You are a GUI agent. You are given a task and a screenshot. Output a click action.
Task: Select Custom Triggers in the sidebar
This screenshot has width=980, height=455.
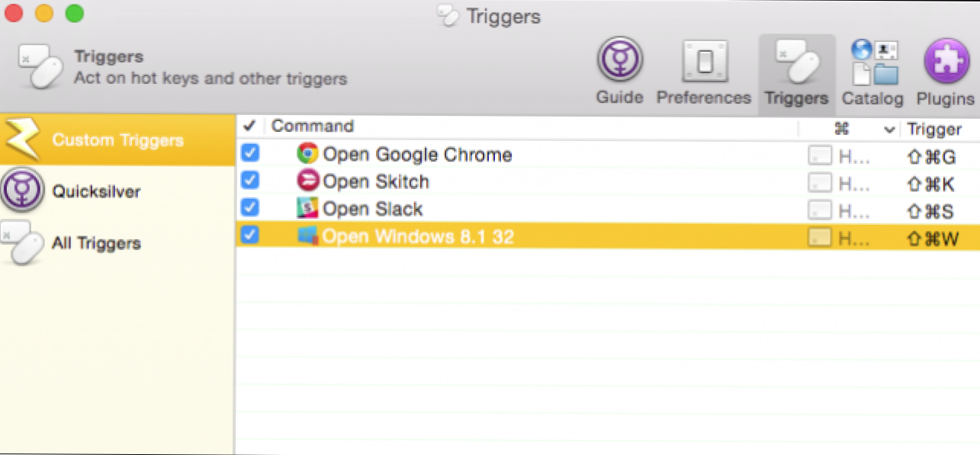(x=117, y=140)
